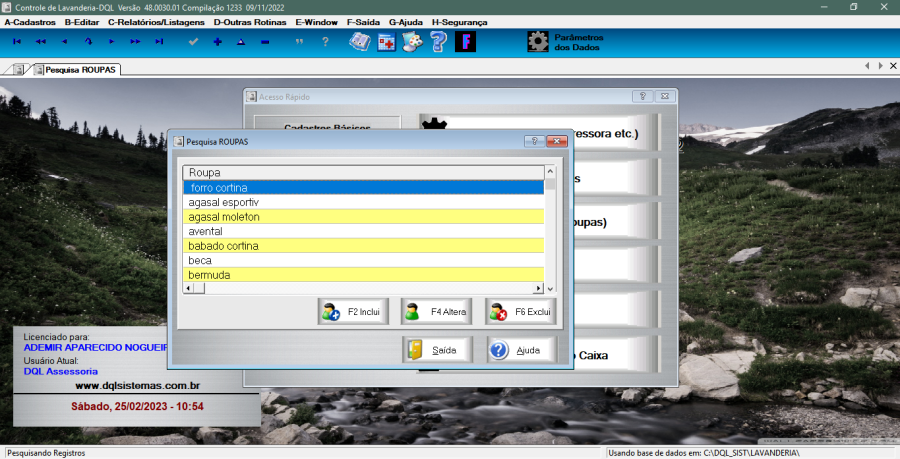
Task: Click the minus delete-record toolbar icon
Action: point(265,42)
